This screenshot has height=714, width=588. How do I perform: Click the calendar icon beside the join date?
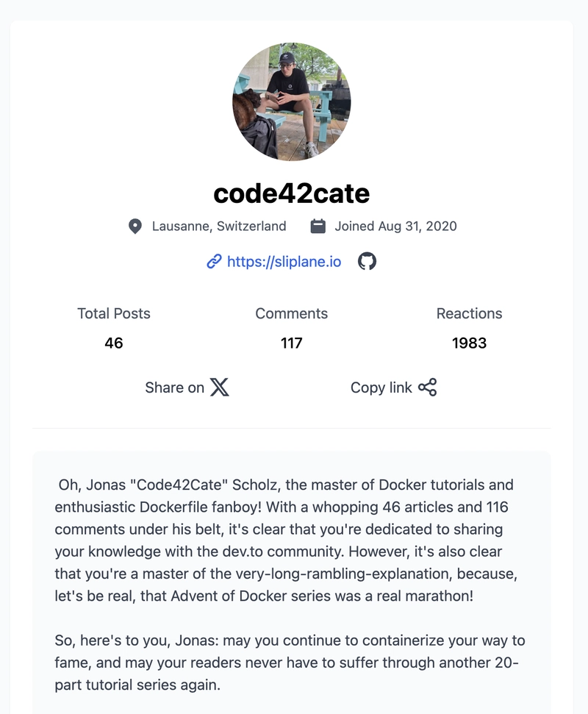[x=318, y=226]
